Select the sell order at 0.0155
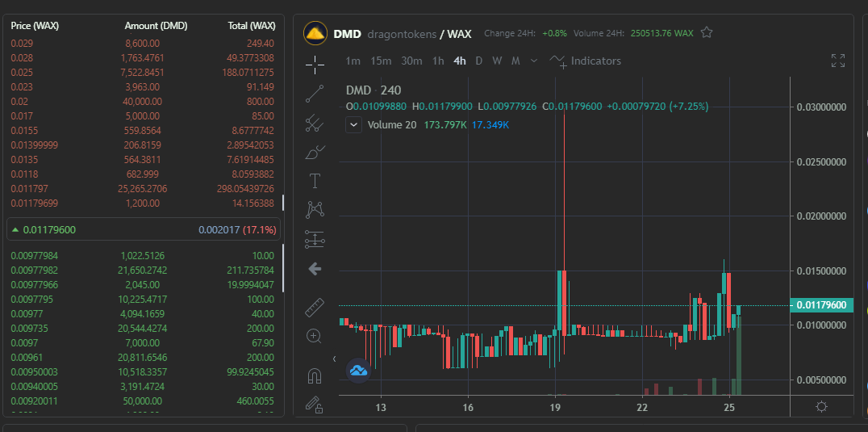 click(144, 131)
